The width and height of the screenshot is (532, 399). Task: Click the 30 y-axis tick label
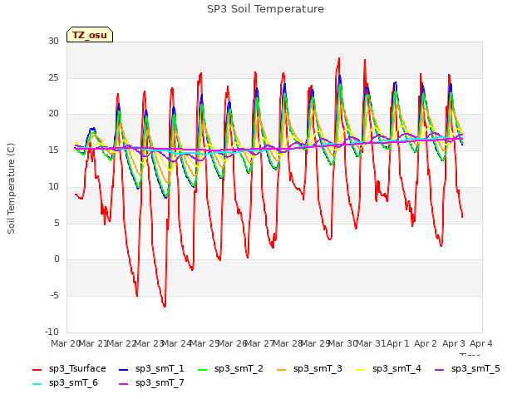point(53,41)
